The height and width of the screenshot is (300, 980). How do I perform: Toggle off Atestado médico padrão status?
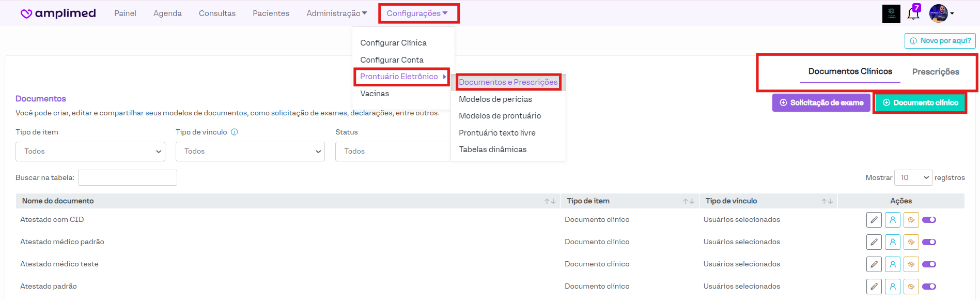[x=929, y=242]
